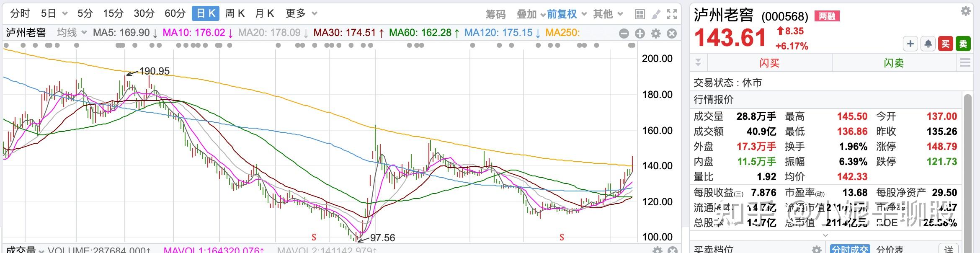Click the MA5: 169.90 value
Viewport: 980px width, 253px height.
(125, 33)
